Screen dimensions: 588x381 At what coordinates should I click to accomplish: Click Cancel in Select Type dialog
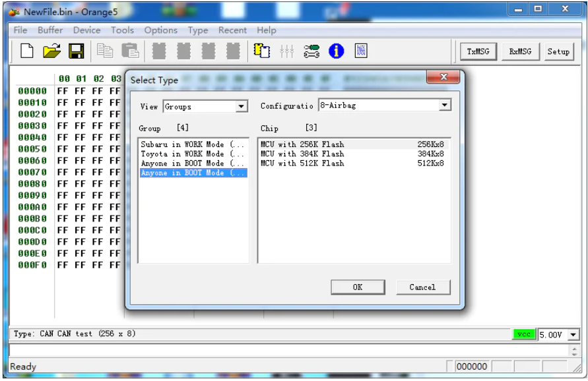coord(422,287)
